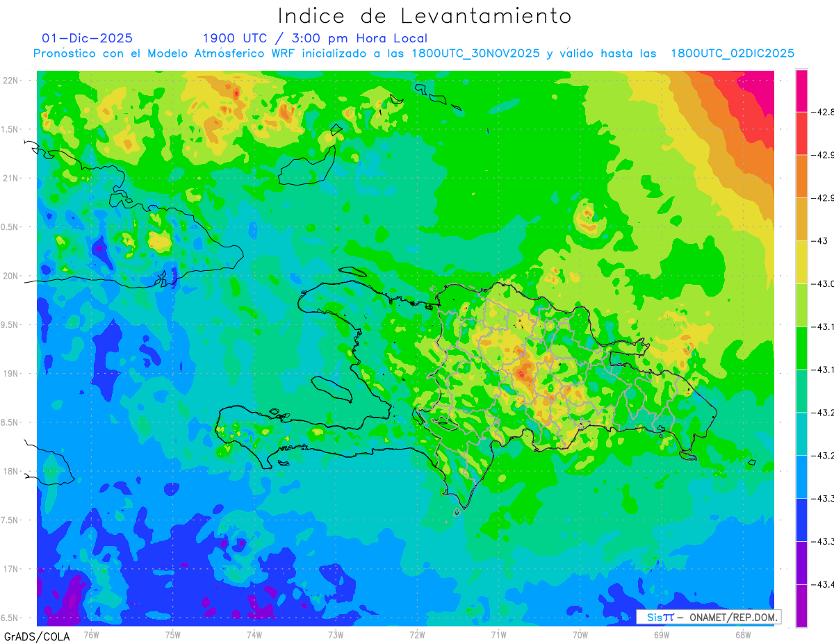Select the bright orange legend color block
The height and width of the screenshot is (644, 834).
(x=801, y=176)
